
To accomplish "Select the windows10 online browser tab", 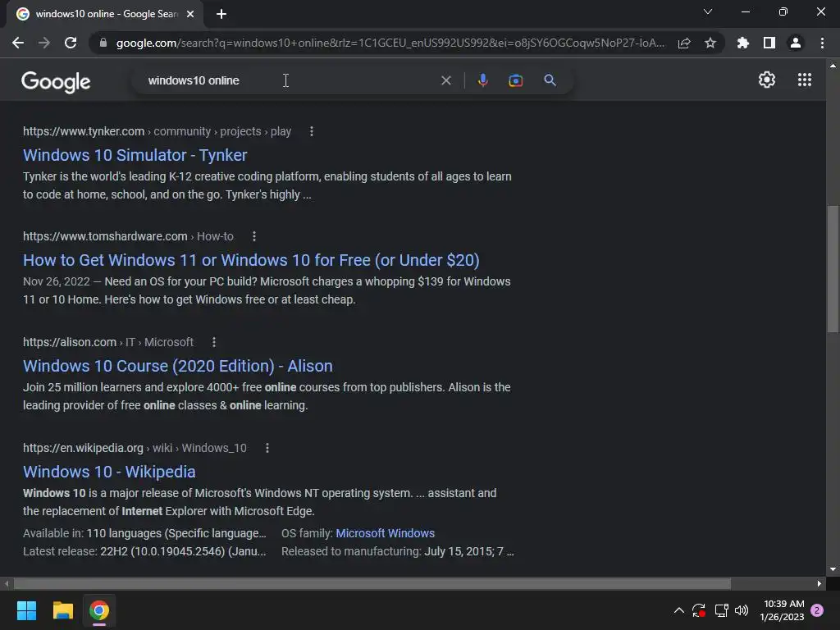I will click(105, 14).
